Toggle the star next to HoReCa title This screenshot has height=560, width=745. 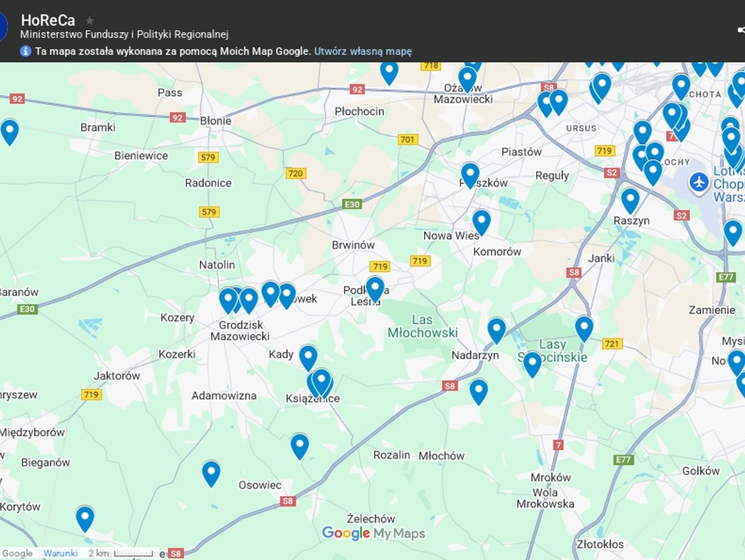pos(90,20)
